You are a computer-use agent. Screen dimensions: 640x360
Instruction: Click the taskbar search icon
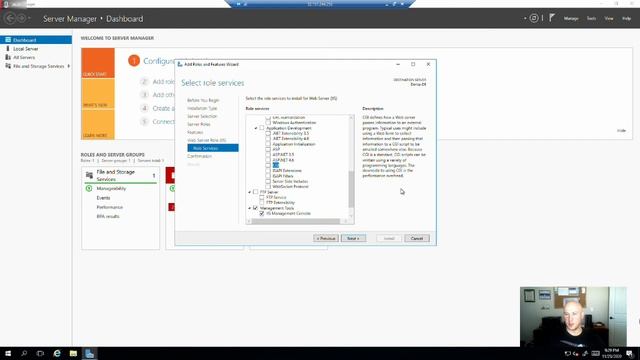24,353
